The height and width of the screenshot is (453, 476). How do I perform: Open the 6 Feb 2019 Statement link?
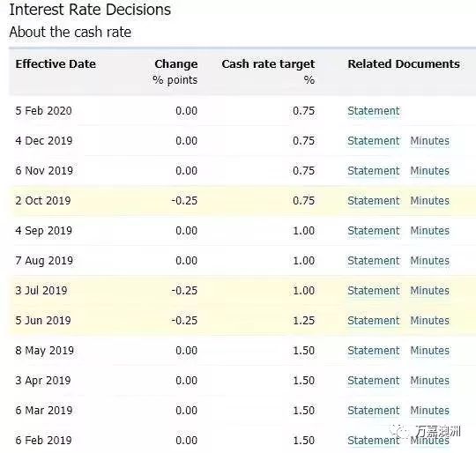374,441
